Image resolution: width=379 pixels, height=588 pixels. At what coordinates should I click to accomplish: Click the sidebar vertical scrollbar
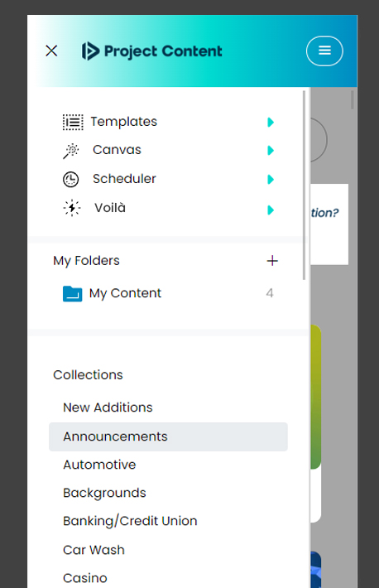304,185
